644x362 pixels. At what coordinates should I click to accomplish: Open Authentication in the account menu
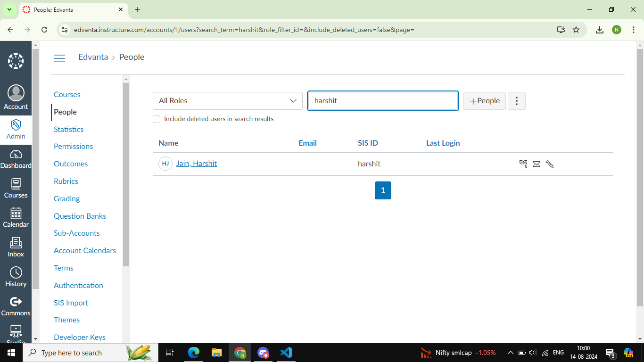point(78,285)
